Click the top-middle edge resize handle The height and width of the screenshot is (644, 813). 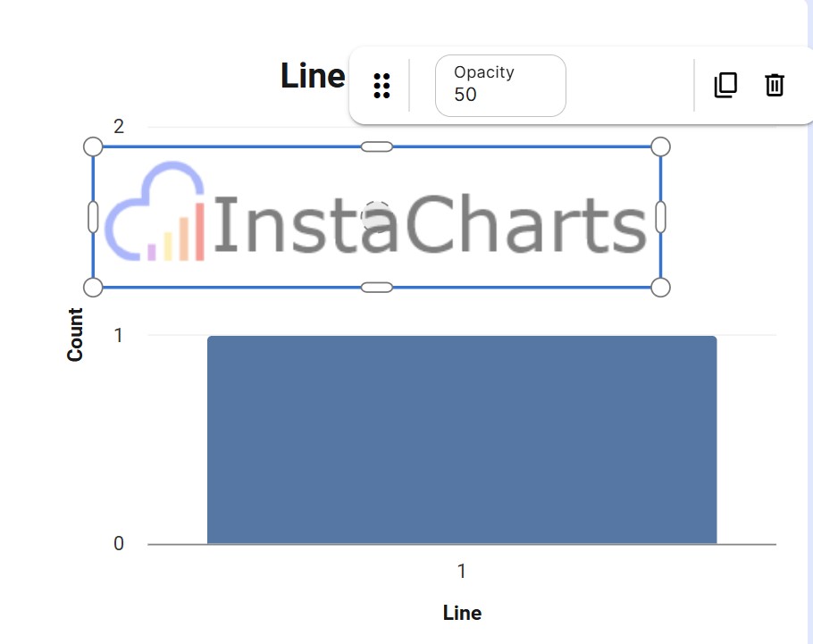coord(377,146)
